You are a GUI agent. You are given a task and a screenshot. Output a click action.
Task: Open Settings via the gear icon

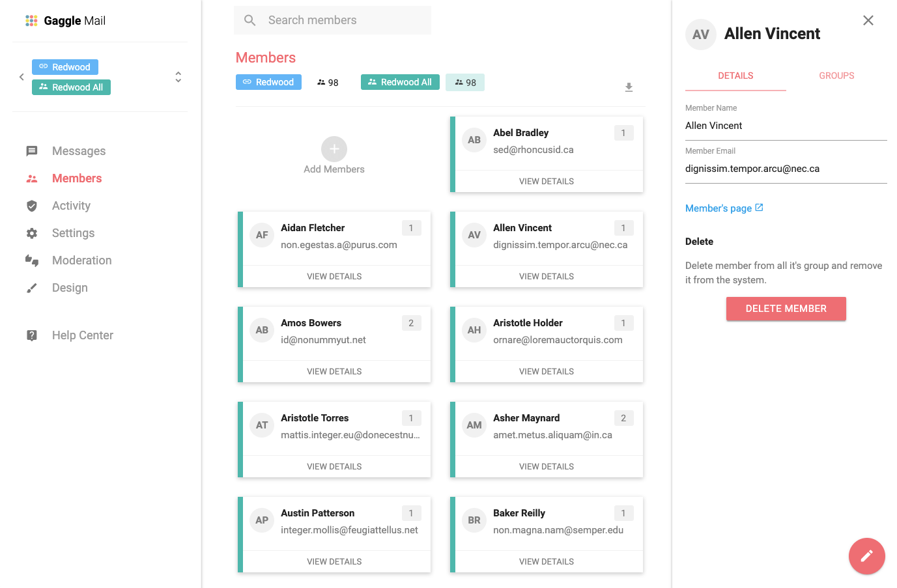[x=32, y=232]
